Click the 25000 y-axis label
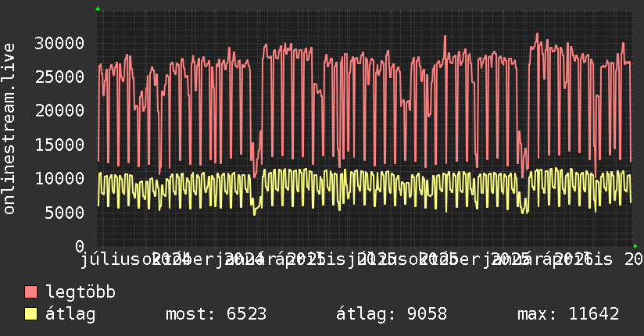Screen dimensions: 644x336 tap(59, 77)
